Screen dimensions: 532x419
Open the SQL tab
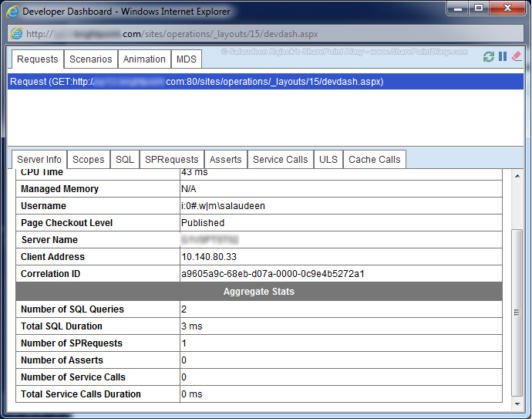tap(124, 159)
